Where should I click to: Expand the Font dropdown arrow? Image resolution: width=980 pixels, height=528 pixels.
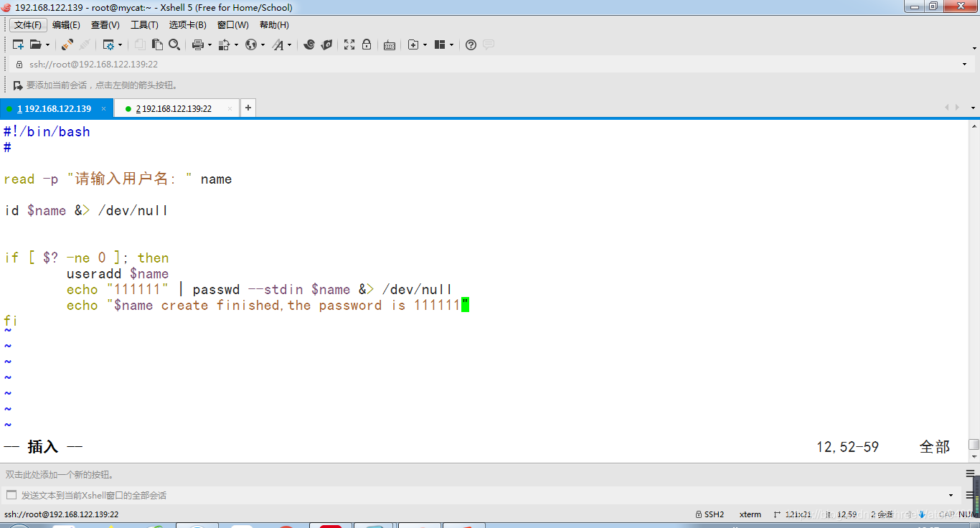click(290, 44)
